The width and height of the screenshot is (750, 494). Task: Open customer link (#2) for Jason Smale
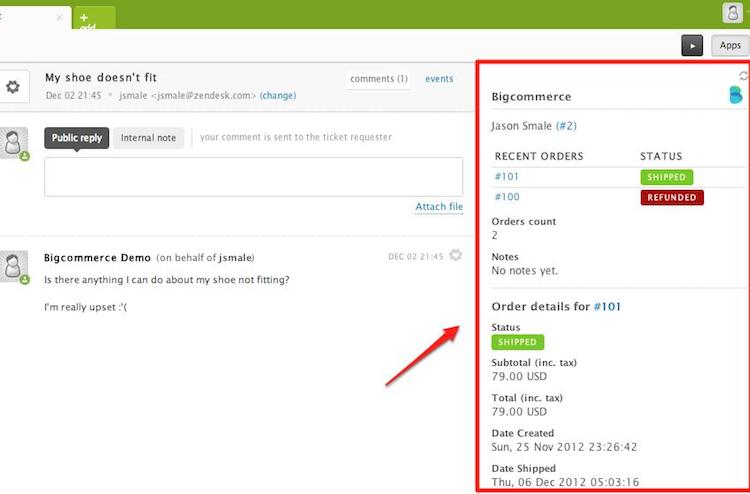pyautogui.click(x=566, y=126)
